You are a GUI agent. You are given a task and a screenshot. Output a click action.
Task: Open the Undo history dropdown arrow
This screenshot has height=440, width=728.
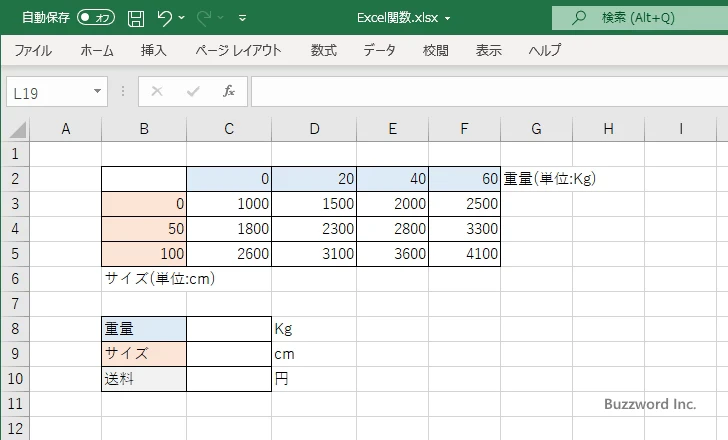click(x=181, y=18)
